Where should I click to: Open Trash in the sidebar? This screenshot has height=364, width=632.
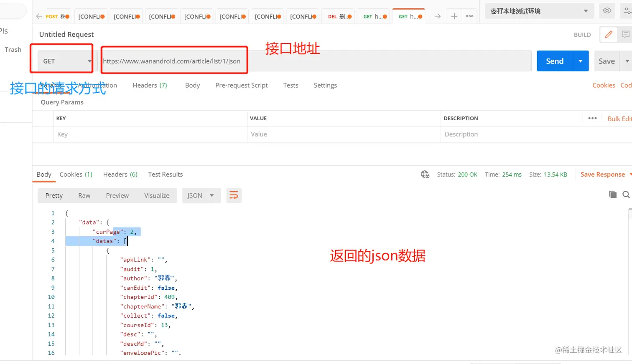coord(13,49)
